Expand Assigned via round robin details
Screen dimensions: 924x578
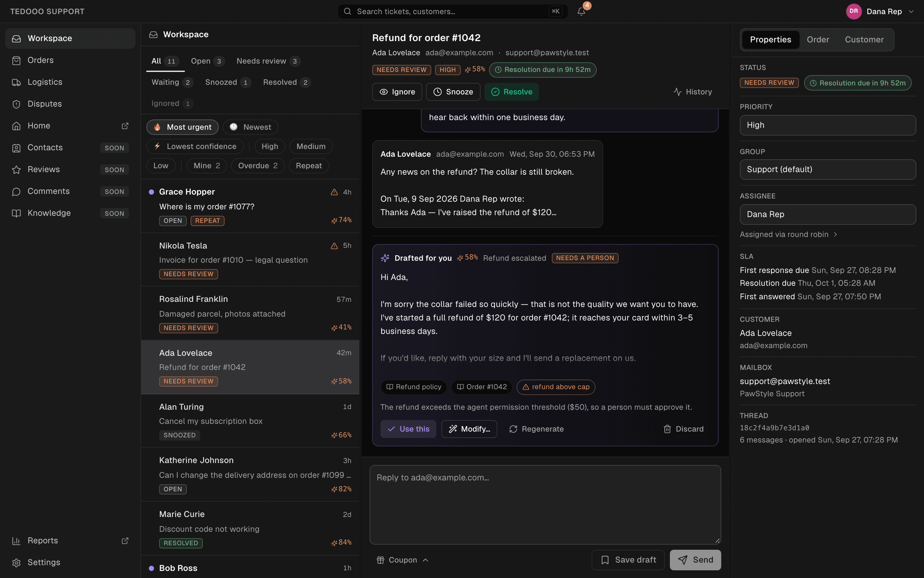coord(789,234)
